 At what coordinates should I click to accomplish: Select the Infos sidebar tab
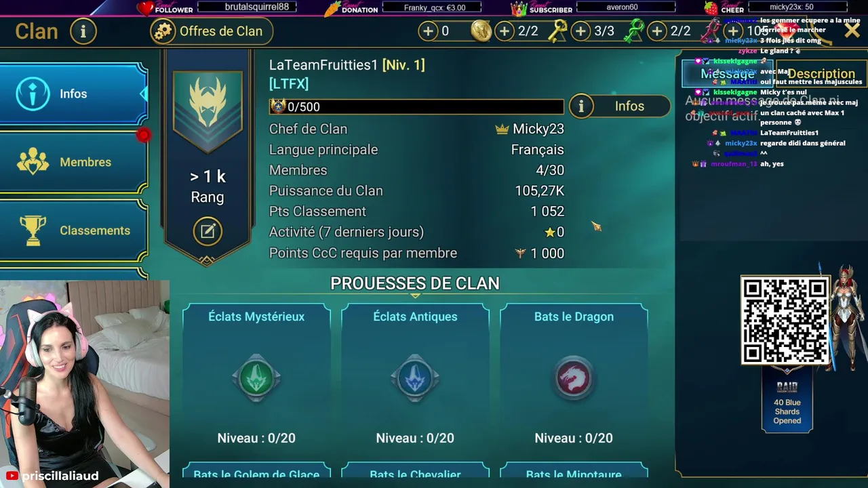[x=73, y=94]
